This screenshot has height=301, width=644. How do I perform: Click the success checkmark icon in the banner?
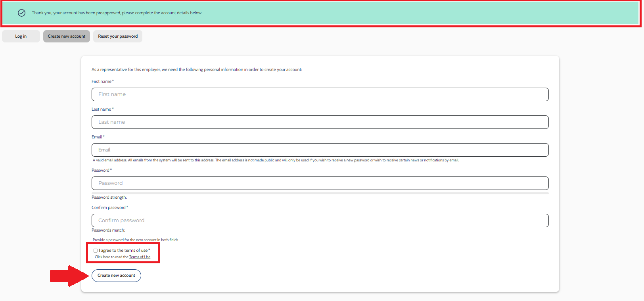(22, 13)
